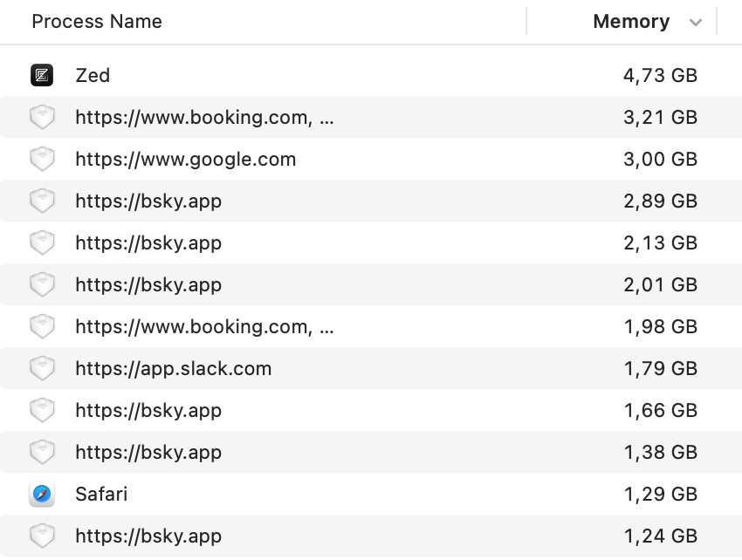Click the Zed app icon
Image resolution: width=742 pixels, height=560 pixels.
click(42, 76)
